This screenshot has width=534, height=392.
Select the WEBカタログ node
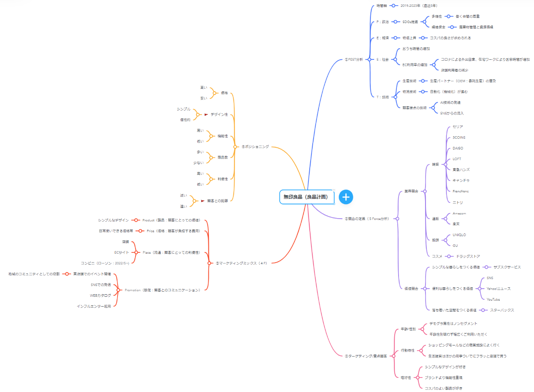100,295
